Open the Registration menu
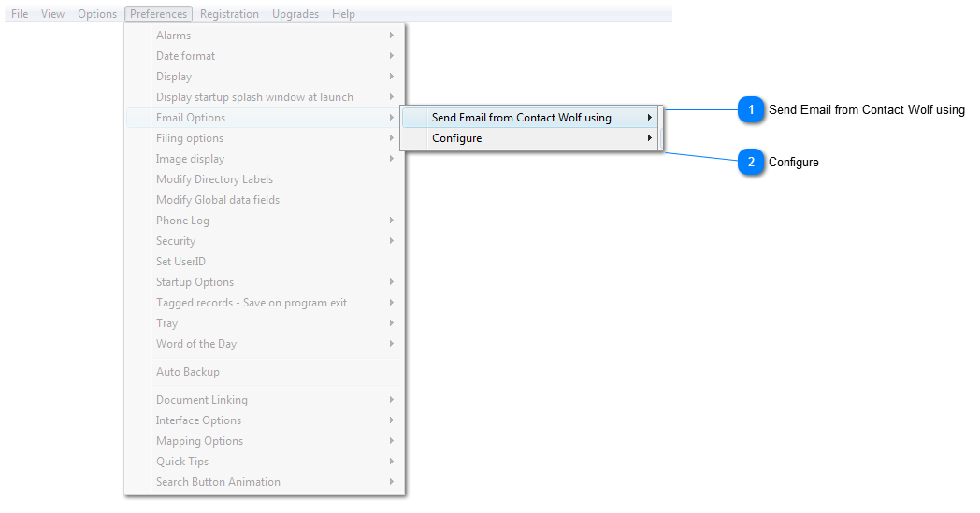Image resolution: width=980 pixels, height=513 pixels. 229,14
